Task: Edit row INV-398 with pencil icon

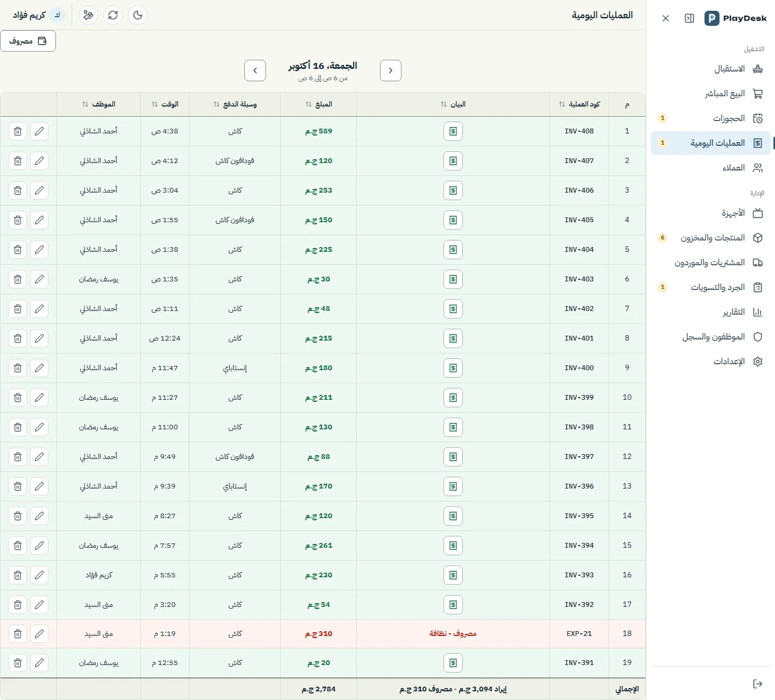Action: click(39, 427)
